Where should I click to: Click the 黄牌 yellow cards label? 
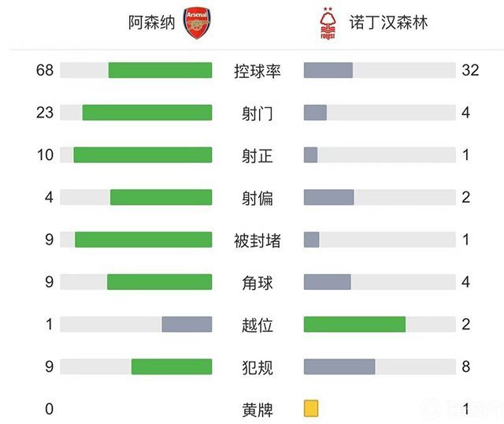[x=258, y=409]
